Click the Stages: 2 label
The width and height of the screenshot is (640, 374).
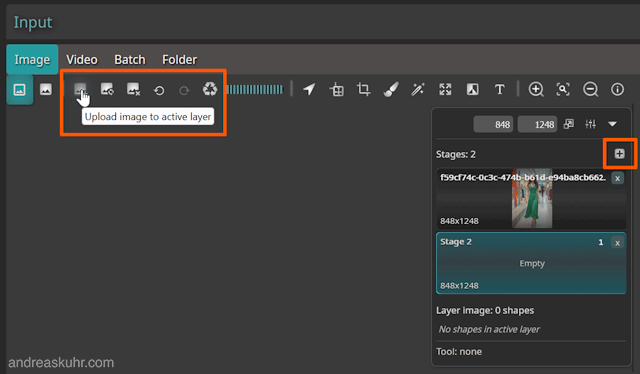pyautogui.click(x=456, y=154)
